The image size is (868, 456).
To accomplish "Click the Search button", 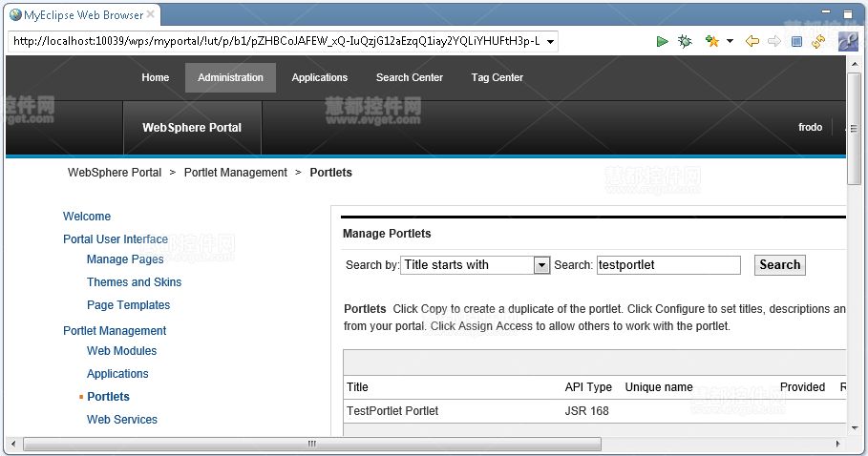I will coord(779,265).
